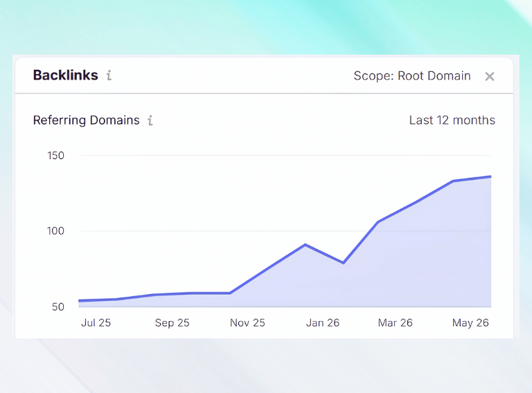Click the line's final point at May 26
532x393 pixels.
pyautogui.click(x=490, y=176)
